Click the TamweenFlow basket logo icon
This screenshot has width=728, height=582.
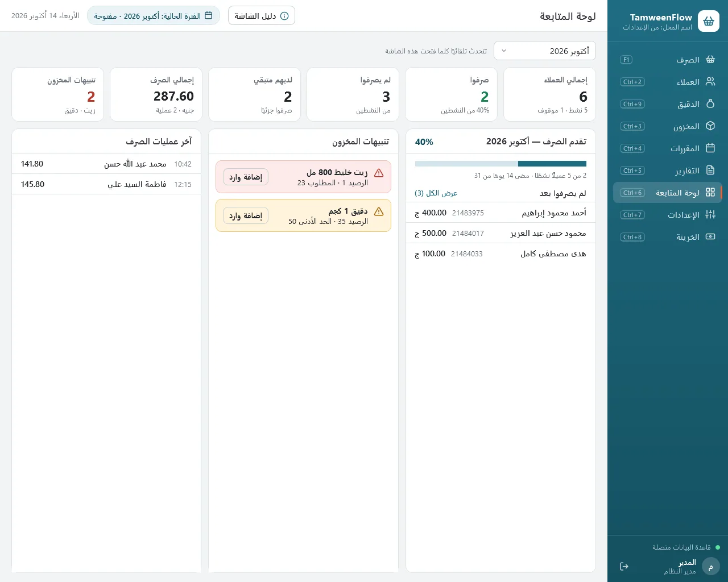pyautogui.click(x=708, y=22)
